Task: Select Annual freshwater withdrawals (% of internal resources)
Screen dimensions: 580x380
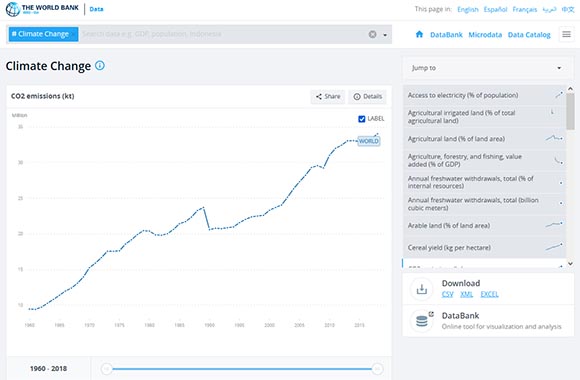Action: pos(484,182)
